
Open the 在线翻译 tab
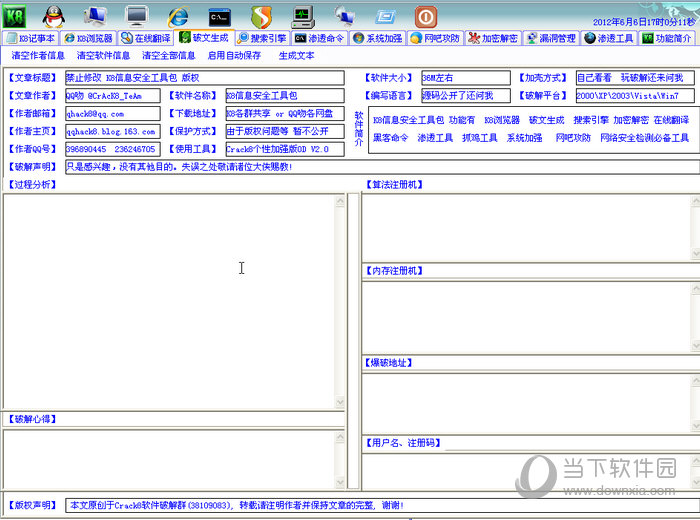tap(146, 38)
